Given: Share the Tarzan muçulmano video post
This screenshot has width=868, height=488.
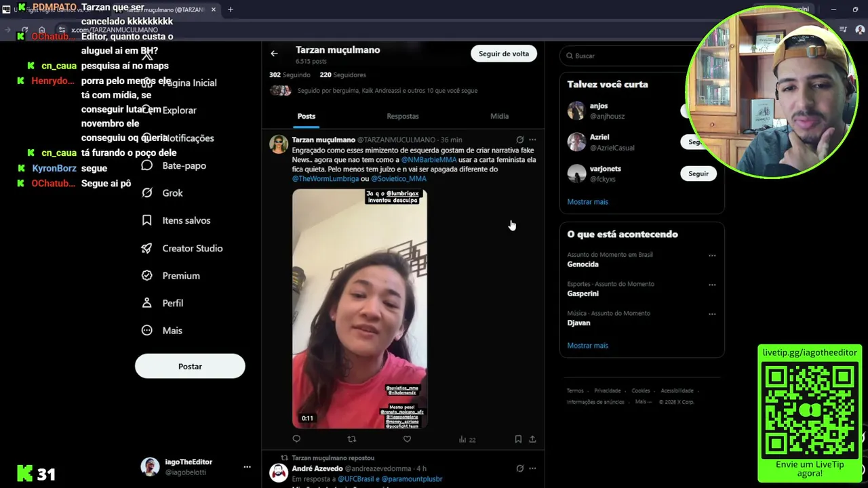Looking at the screenshot, I should pos(532,439).
